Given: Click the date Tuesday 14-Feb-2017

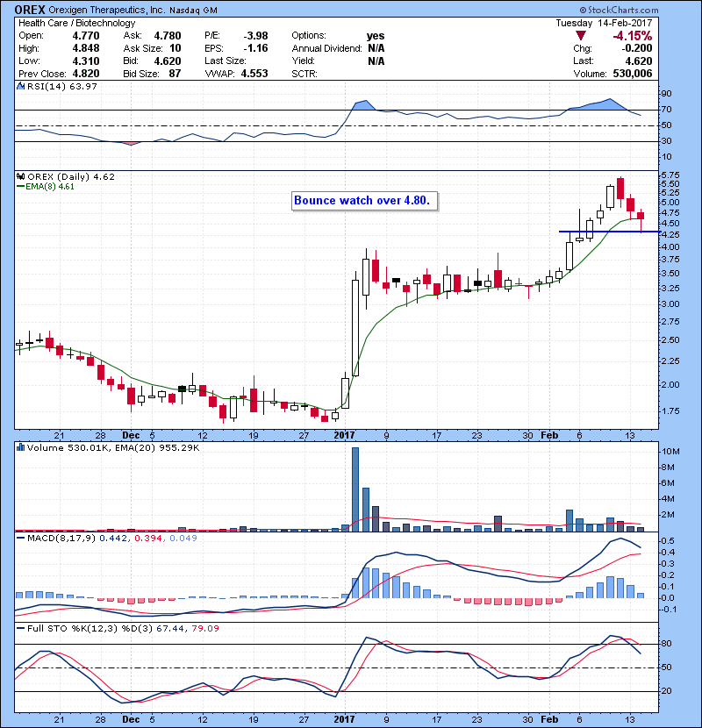Looking at the screenshot, I should coord(604,23).
